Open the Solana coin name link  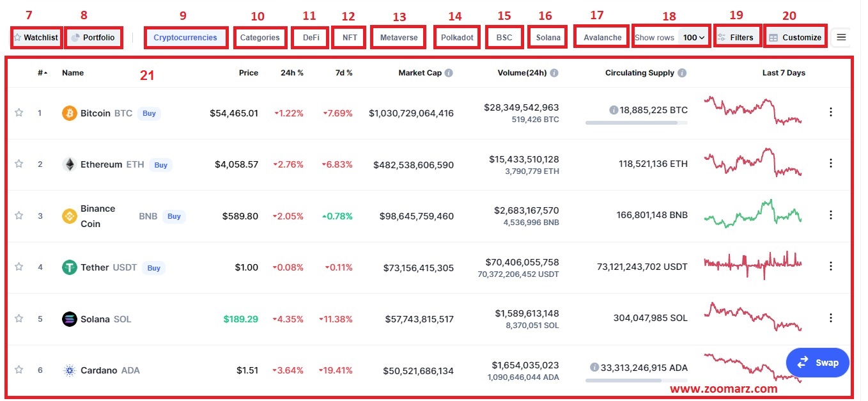click(x=95, y=318)
